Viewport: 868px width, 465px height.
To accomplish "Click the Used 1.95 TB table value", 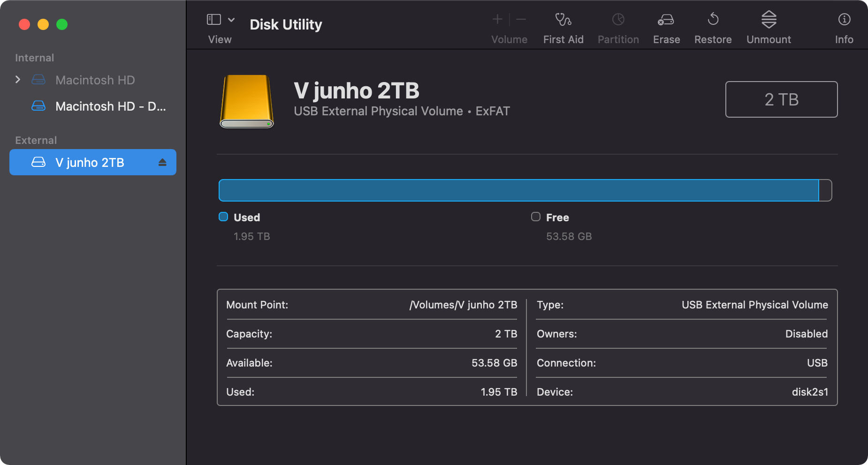I will click(499, 392).
